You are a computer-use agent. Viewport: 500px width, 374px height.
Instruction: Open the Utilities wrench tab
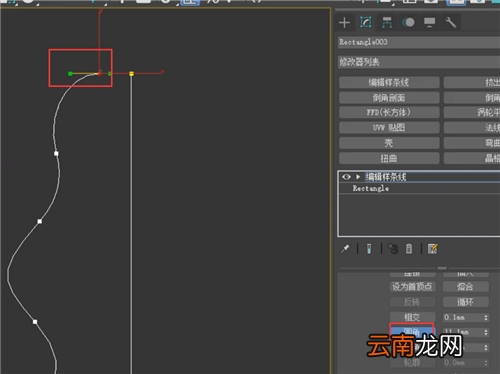[x=451, y=23]
